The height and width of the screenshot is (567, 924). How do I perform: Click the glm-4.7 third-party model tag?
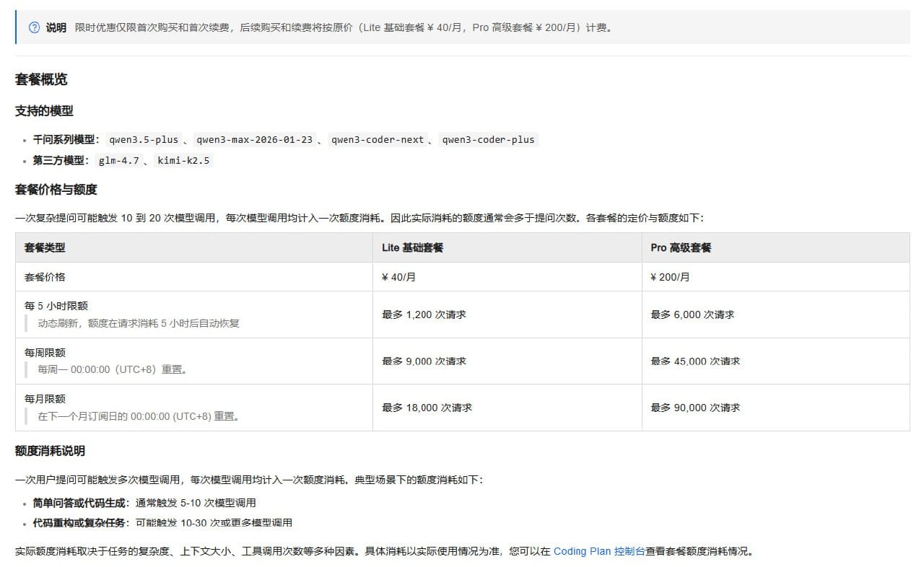coord(119,160)
